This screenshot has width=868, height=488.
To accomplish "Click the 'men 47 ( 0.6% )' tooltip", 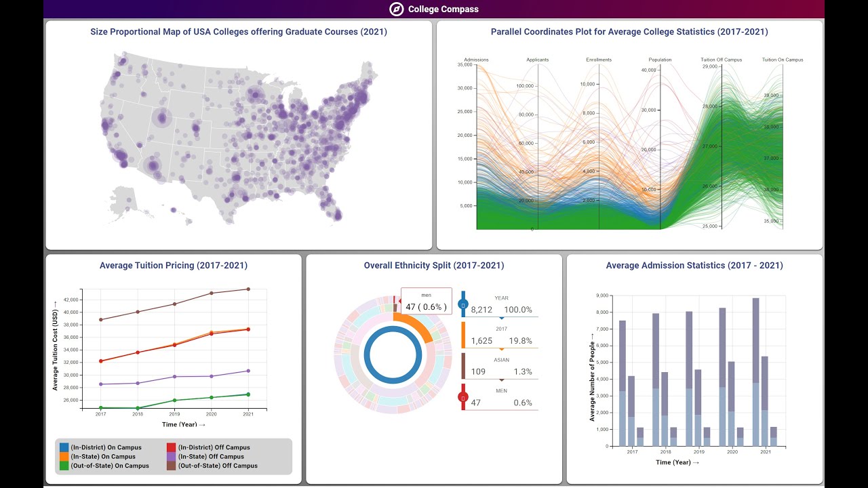I will pyautogui.click(x=426, y=302).
